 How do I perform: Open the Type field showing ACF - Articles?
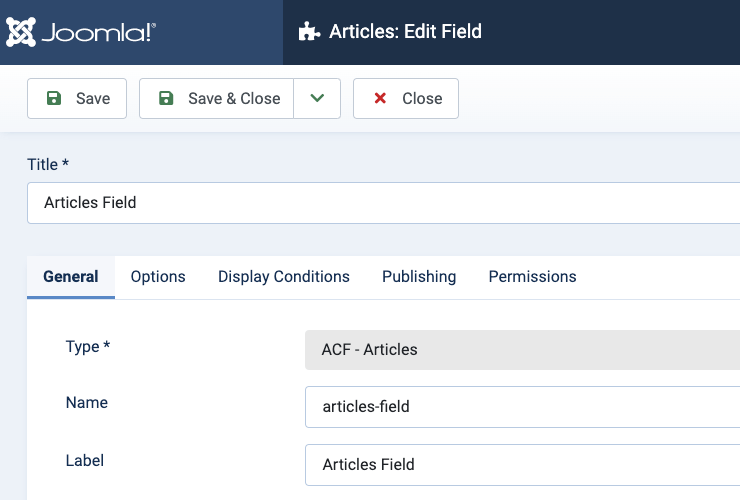(522, 350)
